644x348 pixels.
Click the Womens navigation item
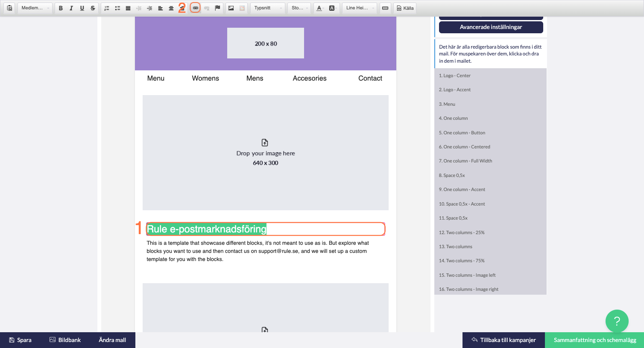205,78
